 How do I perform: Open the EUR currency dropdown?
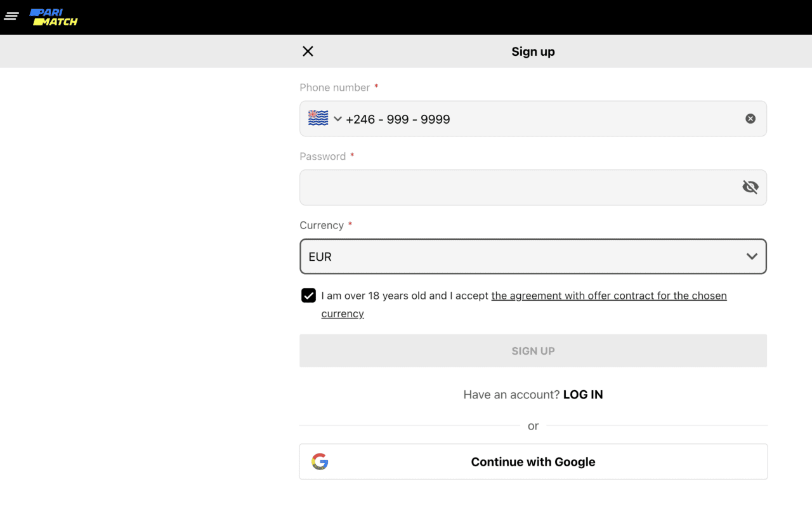pyautogui.click(x=520, y=256)
